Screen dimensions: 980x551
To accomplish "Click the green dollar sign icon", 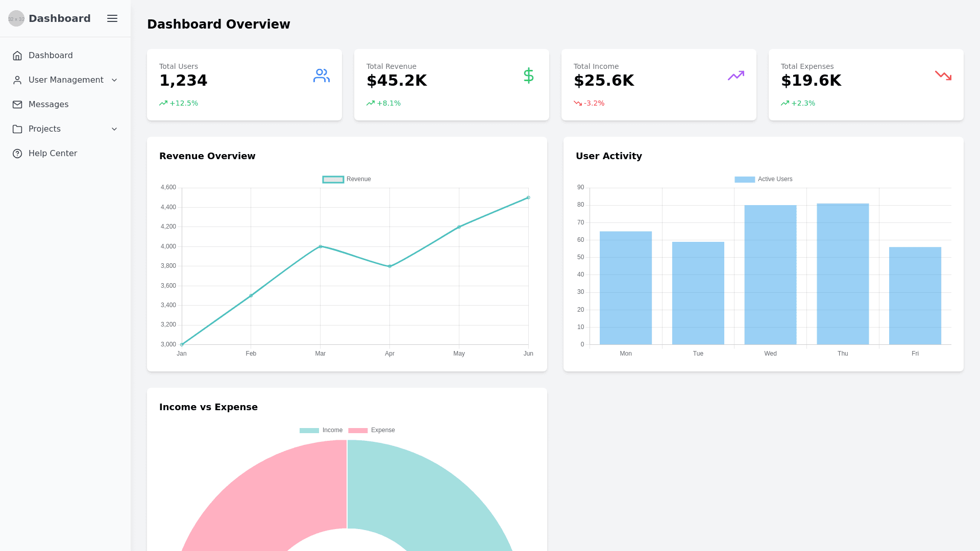I will [528, 76].
